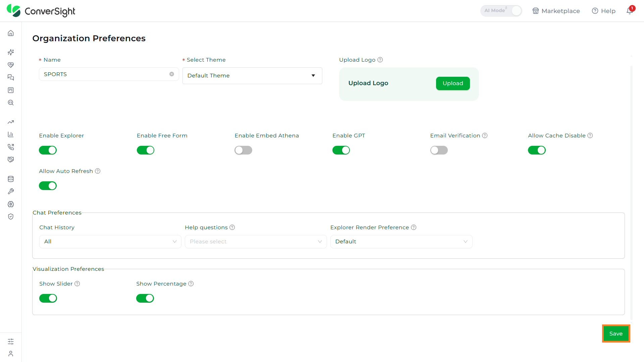The height and width of the screenshot is (362, 644).
Task: Show Allow Auto Refresh help icon
Action: 98,171
